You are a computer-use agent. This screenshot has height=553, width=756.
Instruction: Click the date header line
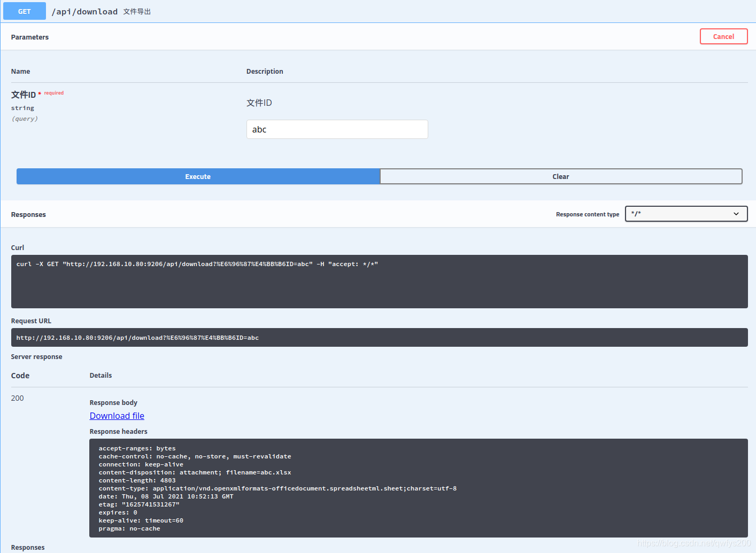(x=166, y=496)
